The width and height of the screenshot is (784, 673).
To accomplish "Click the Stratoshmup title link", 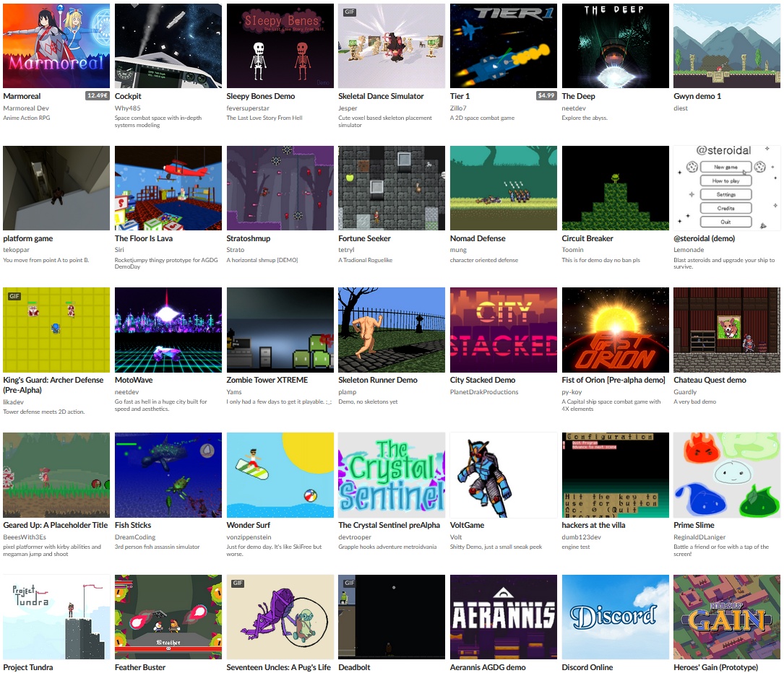I will [249, 238].
